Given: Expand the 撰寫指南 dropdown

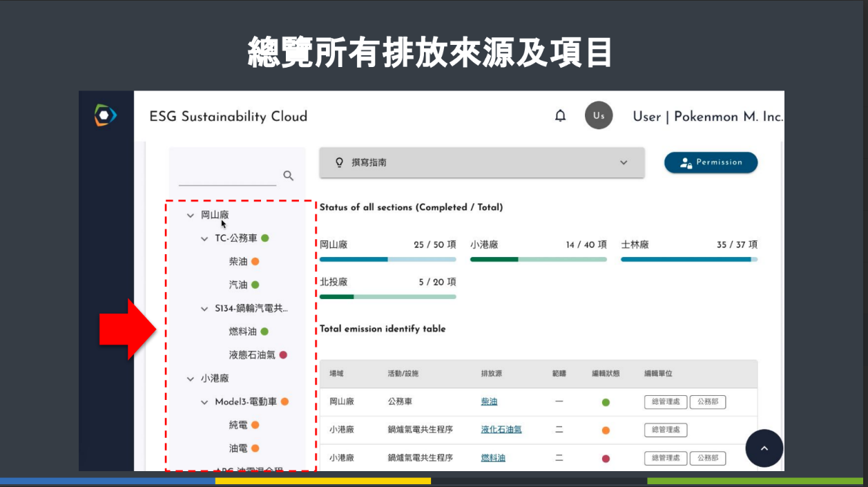Looking at the screenshot, I should (624, 163).
